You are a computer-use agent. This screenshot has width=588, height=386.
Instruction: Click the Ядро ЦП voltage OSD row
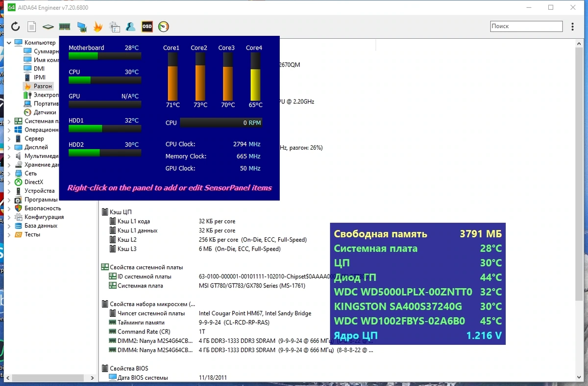pos(417,336)
